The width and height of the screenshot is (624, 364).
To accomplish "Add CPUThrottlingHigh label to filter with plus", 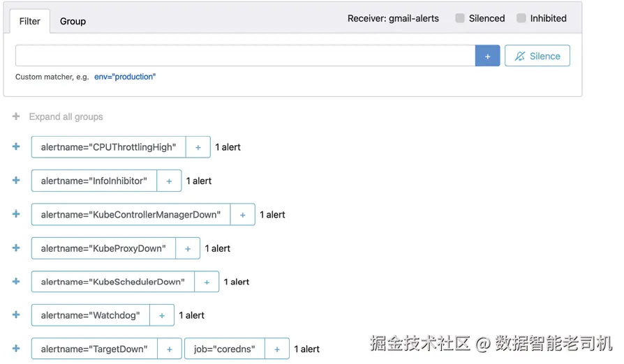I will tap(198, 147).
